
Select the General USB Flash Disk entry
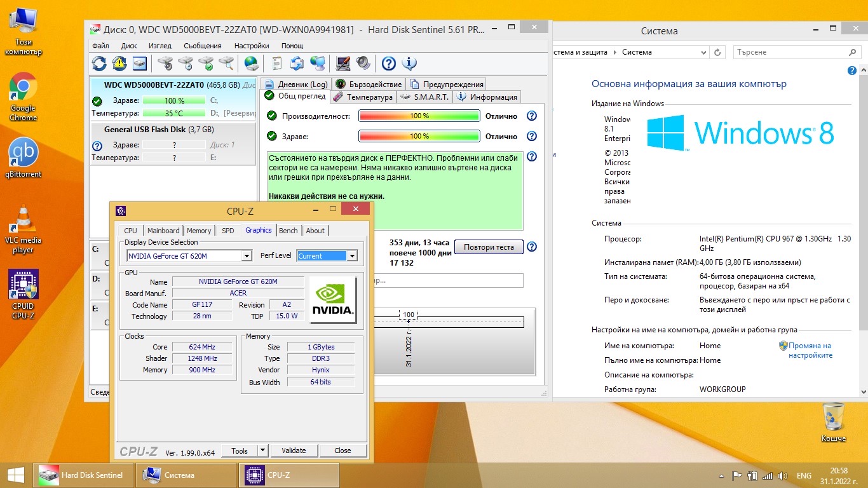click(173, 143)
